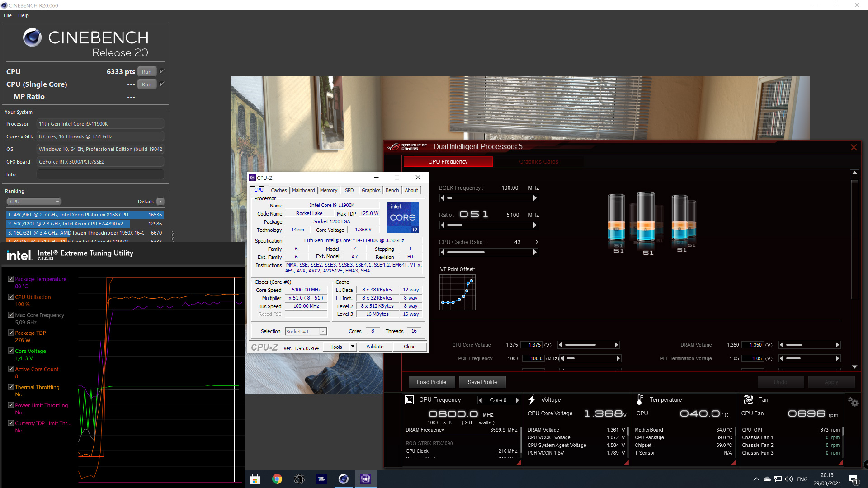The width and height of the screenshot is (868, 488).
Task: Click the VF Point Offset graph
Action: 458,292
